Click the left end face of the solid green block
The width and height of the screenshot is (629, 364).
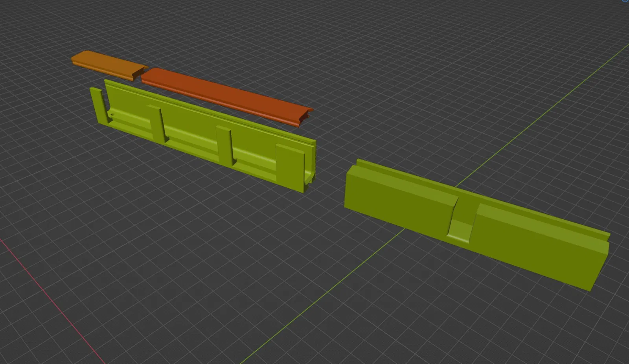pyautogui.click(x=350, y=185)
